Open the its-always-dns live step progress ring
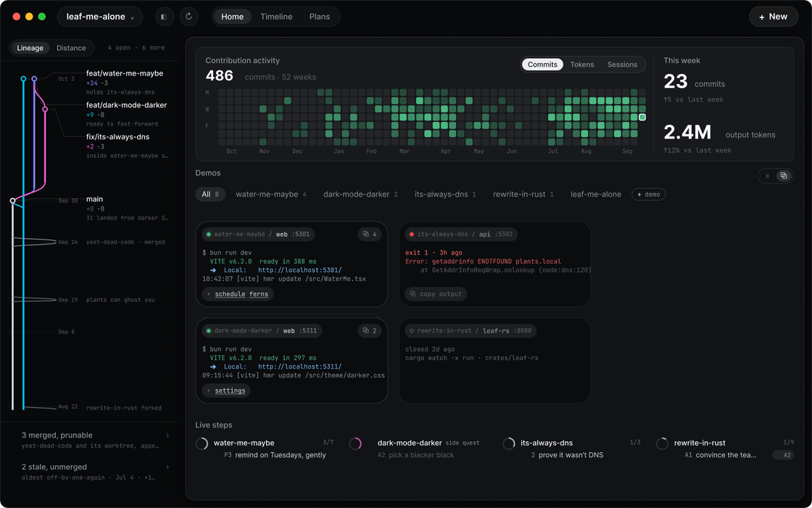812x508 pixels. pos(509,443)
